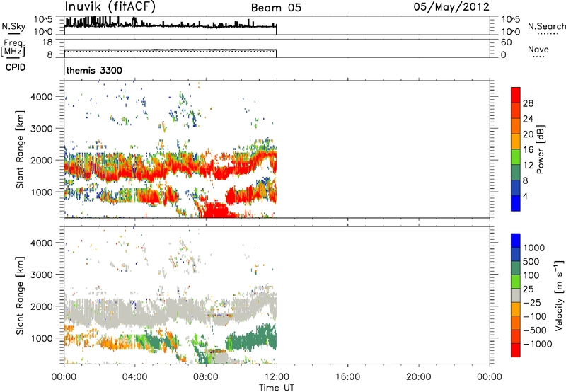
Task: Click the 'Nave' legend label
Action: 538,50
